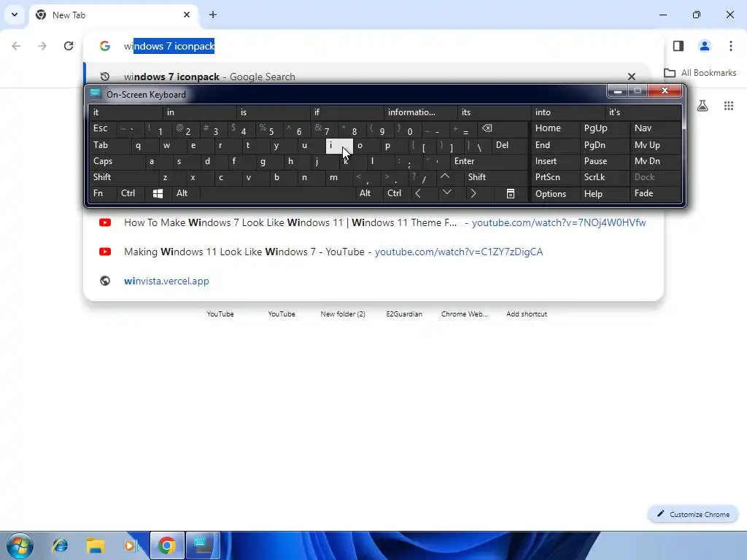Remove windows 7 iconpack suggestion

[x=631, y=77]
